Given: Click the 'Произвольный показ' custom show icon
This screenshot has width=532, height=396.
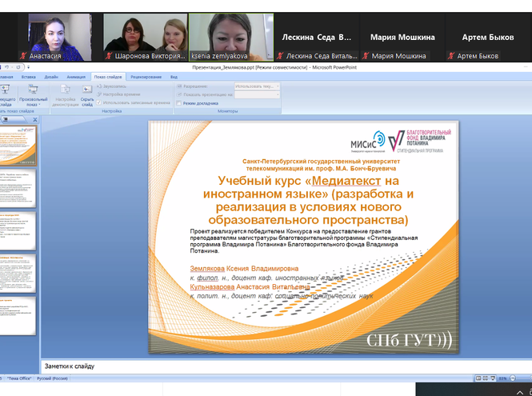Looking at the screenshot, I should 33,90.
